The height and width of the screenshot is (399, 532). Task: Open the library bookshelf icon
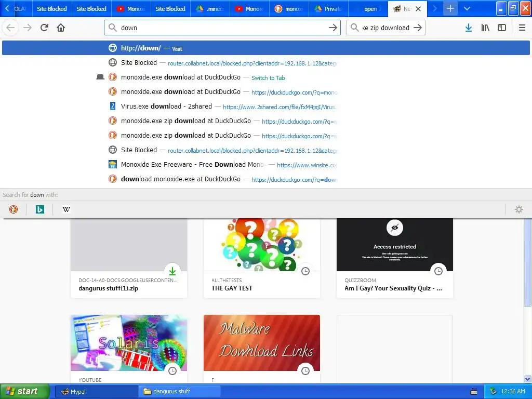click(x=485, y=28)
